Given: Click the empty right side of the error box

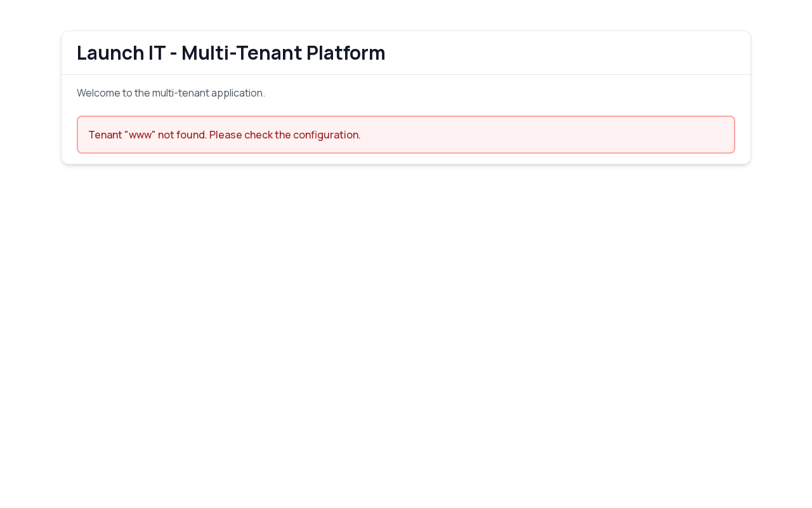Looking at the screenshot, I should point(571,135).
